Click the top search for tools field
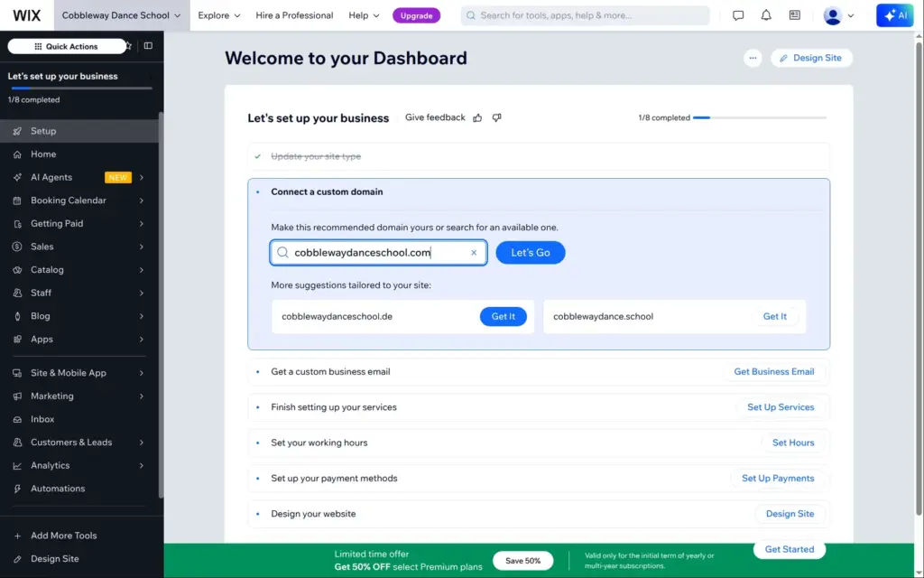 [585, 15]
